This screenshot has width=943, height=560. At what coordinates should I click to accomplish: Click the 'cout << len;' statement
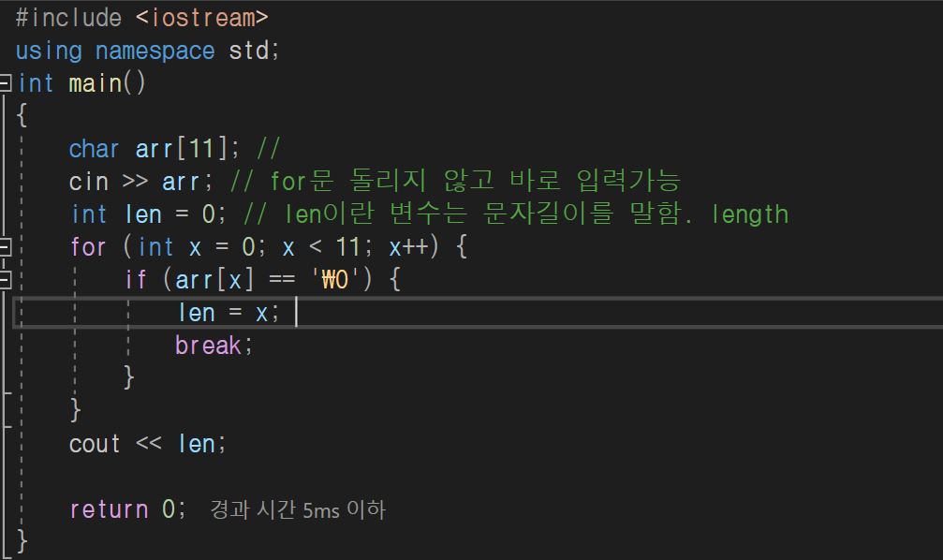(x=147, y=445)
